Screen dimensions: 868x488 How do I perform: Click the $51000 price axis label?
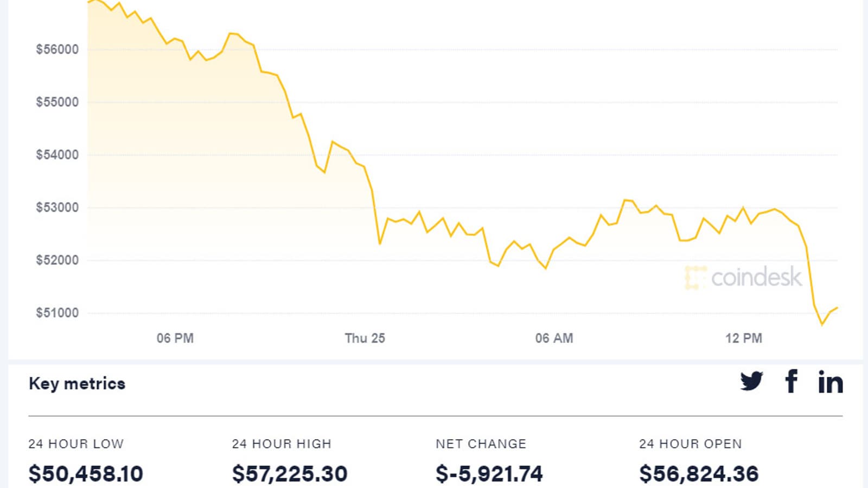pyautogui.click(x=57, y=313)
